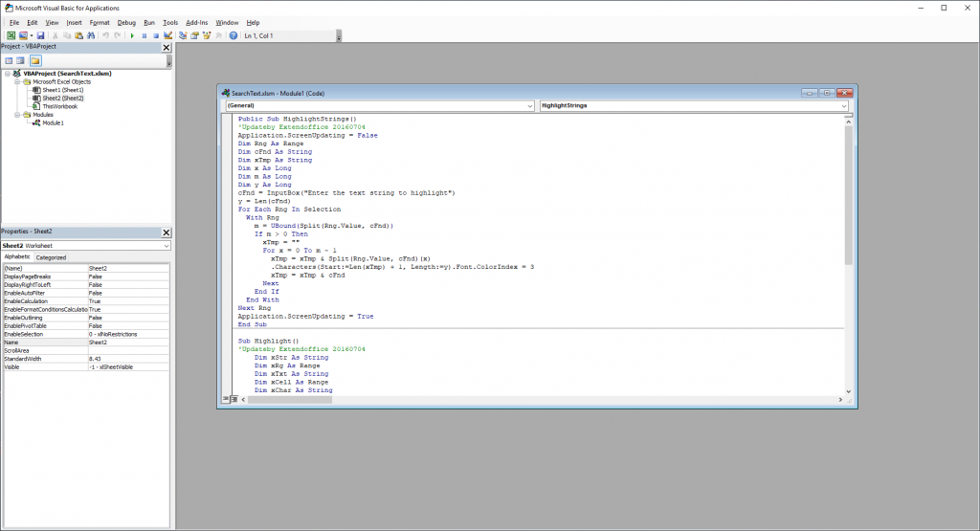Run the macro with the green play button
Viewport: 980px width, 531px height.
[132, 35]
